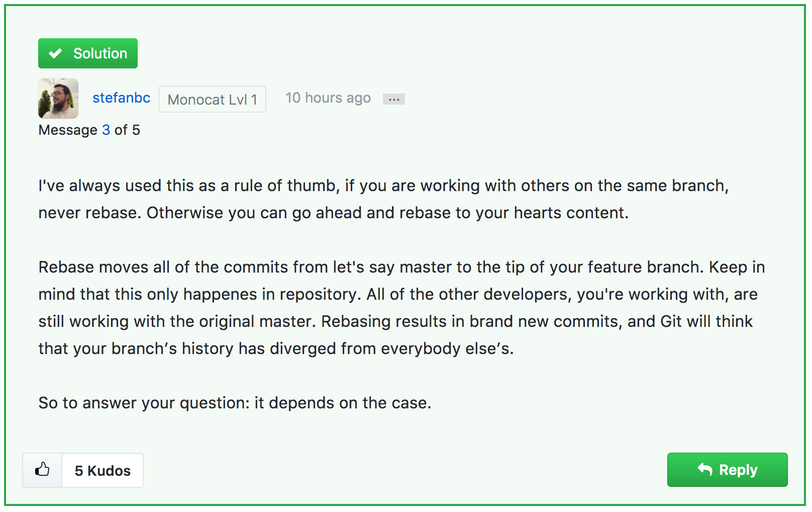Screen dimensions: 812x512
Task: Click the 10 hours ago timestamp
Action: pos(328,98)
